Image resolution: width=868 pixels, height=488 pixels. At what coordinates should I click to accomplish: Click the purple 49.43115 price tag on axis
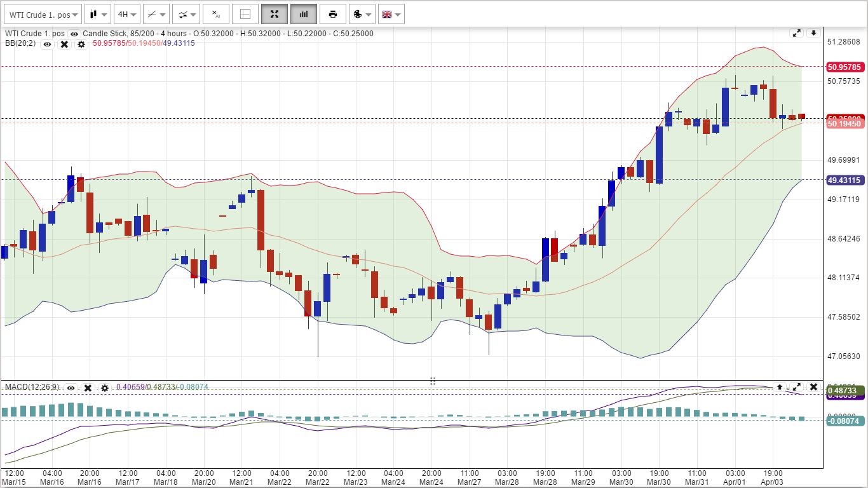[844, 180]
